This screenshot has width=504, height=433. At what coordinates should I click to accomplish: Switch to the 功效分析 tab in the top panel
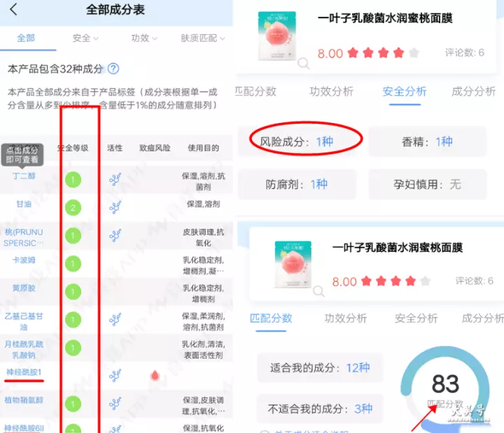[x=331, y=92]
